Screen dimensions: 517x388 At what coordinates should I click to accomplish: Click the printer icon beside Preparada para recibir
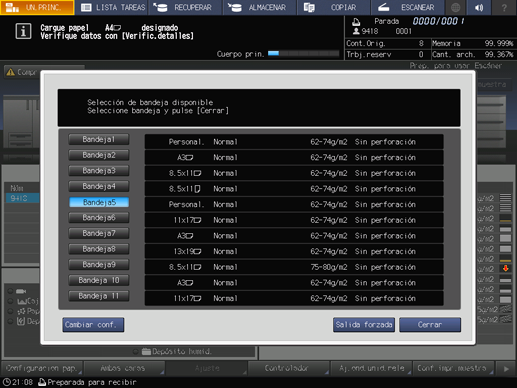[x=42, y=382]
